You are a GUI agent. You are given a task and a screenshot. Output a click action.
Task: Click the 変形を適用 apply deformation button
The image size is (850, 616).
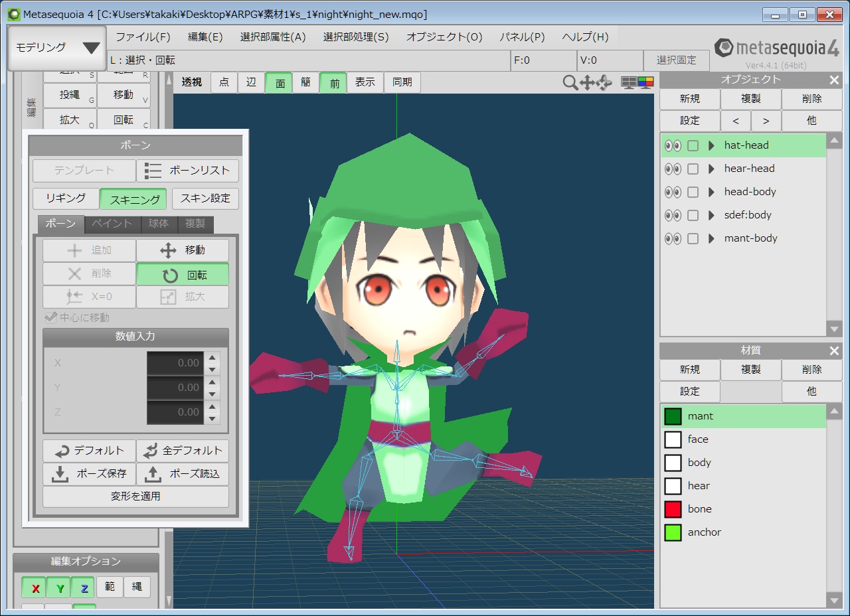point(135,497)
